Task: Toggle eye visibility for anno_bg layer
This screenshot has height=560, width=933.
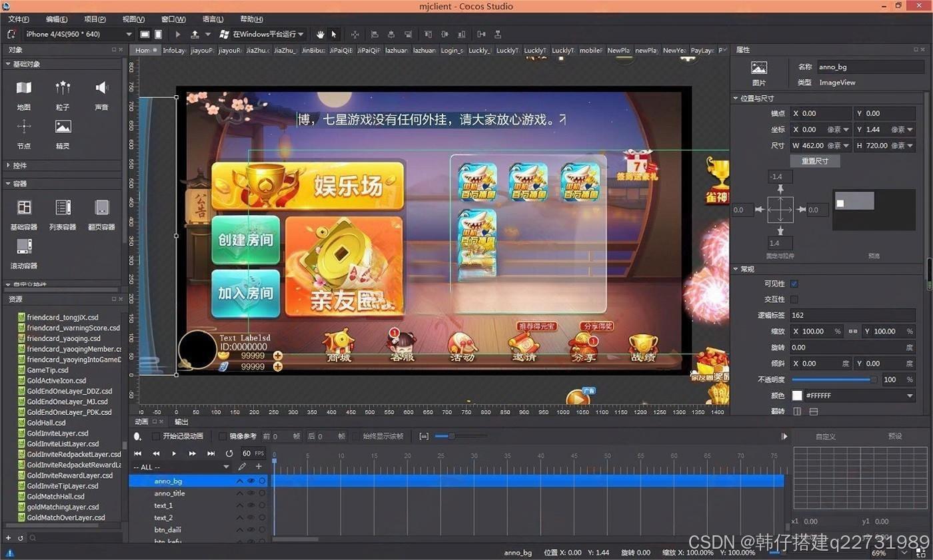Action: coord(251,481)
